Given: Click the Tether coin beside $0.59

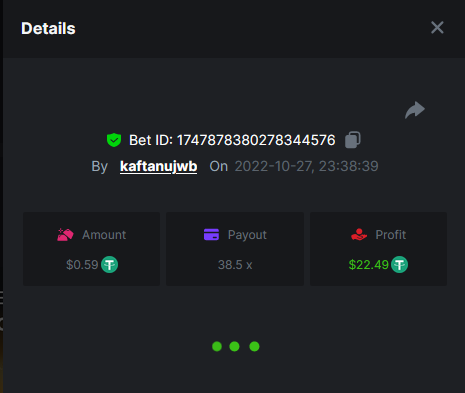Looking at the screenshot, I should point(109,265).
